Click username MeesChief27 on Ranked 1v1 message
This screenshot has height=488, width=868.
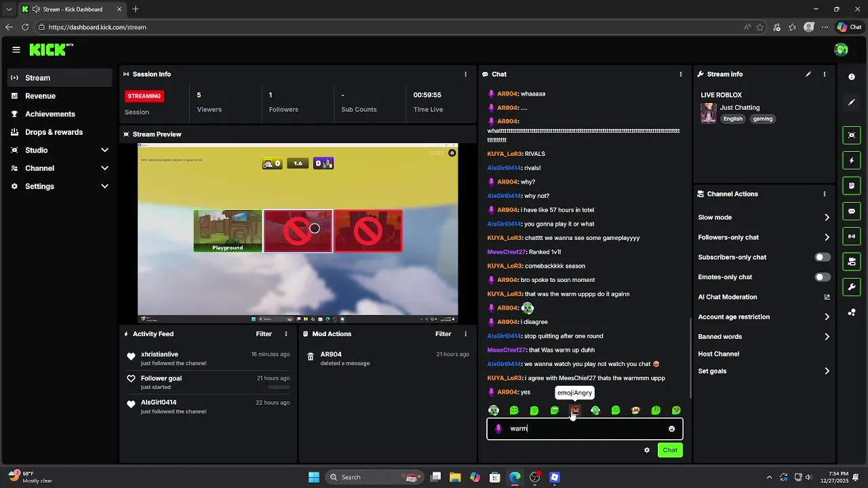point(507,252)
